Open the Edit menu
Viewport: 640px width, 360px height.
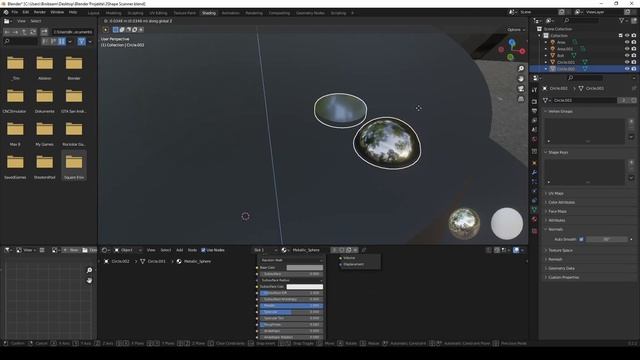[x=26, y=12]
